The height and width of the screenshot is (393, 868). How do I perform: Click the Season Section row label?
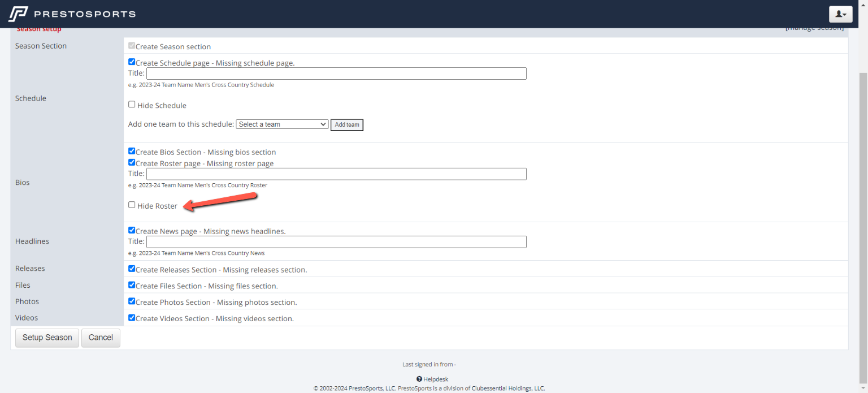[41, 46]
